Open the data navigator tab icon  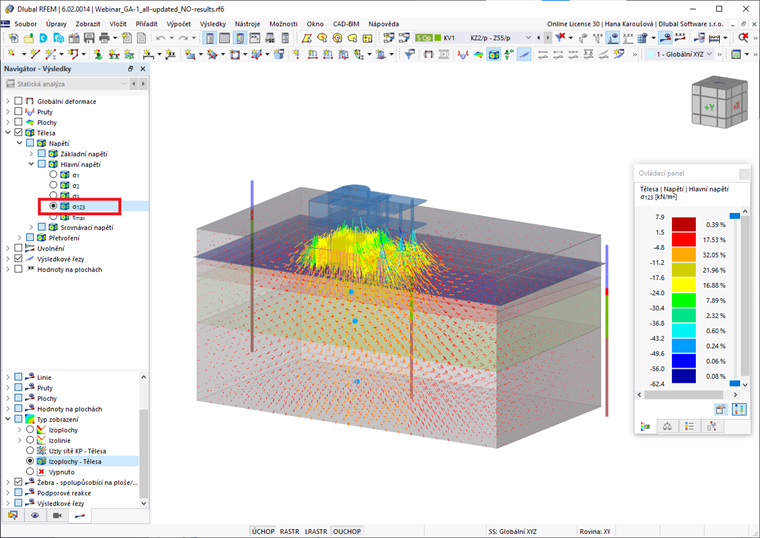[x=13, y=515]
